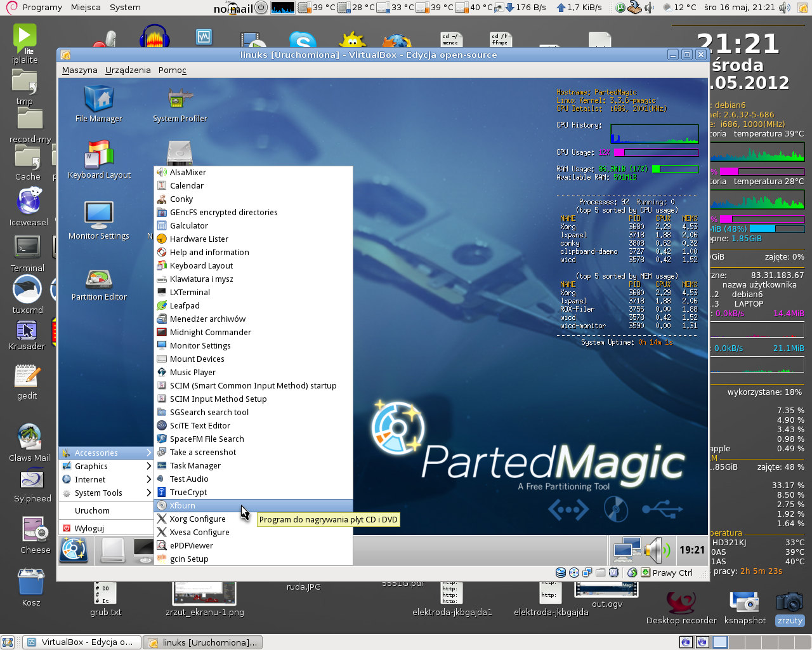Click the Parted Magic start menu button
Screen dimensions: 812x650
click(x=74, y=550)
